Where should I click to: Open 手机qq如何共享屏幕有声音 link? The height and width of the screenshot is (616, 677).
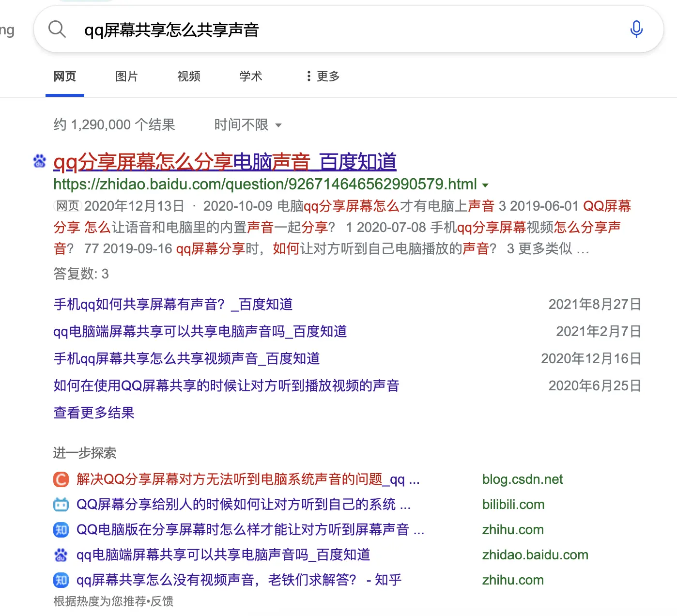[x=173, y=304]
